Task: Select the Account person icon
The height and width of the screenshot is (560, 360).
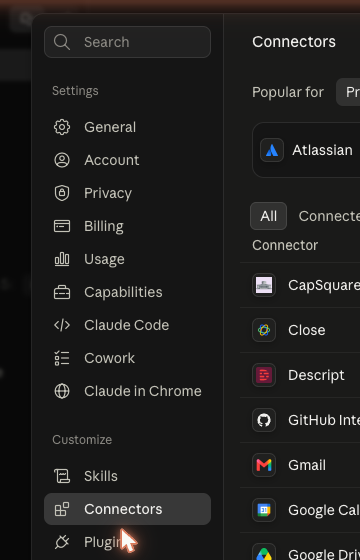Action: click(62, 160)
